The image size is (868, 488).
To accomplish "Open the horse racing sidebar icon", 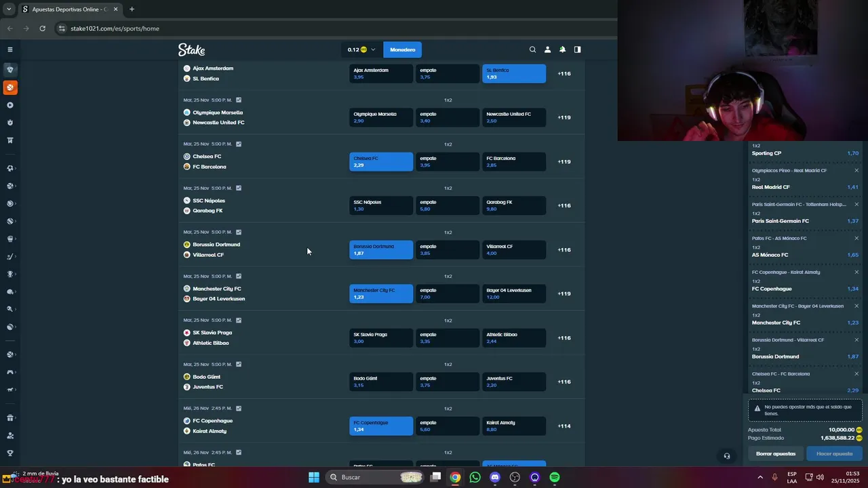I will pyautogui.click(x=9, y=390).
